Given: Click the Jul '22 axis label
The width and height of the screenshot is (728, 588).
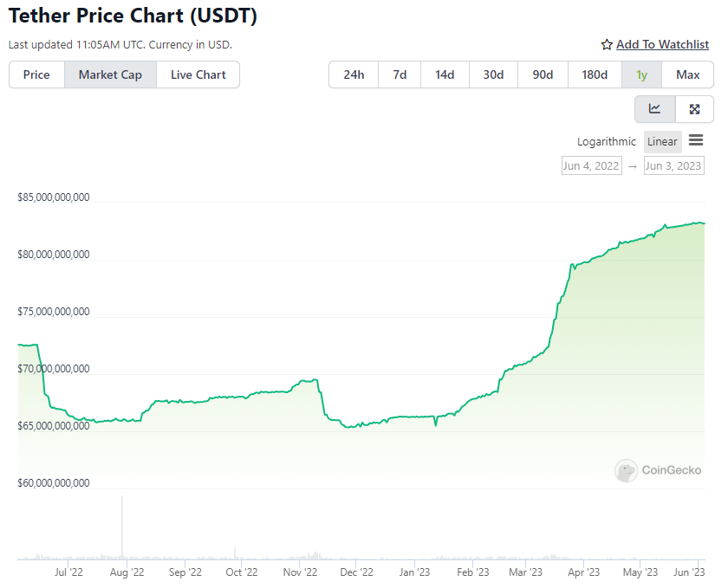Looking at the screenshot, I should (68, 572).
